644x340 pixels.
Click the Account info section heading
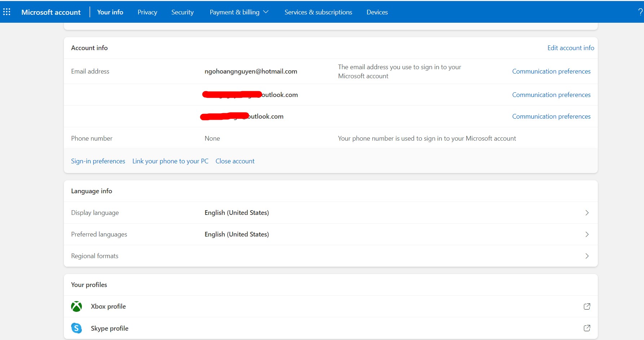(89, 48)
